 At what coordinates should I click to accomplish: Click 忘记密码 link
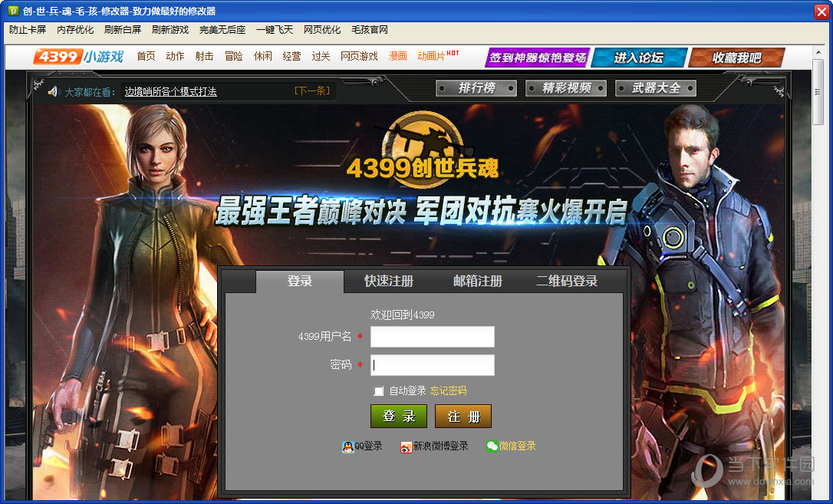(x=449, y=391)
